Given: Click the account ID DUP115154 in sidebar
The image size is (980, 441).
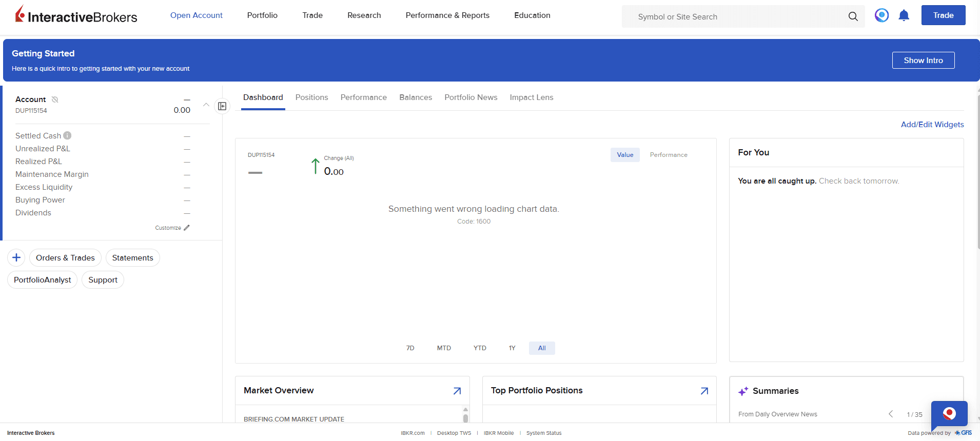Looking at the screenshot, I should pyautogui.click(x=31, y=111).
